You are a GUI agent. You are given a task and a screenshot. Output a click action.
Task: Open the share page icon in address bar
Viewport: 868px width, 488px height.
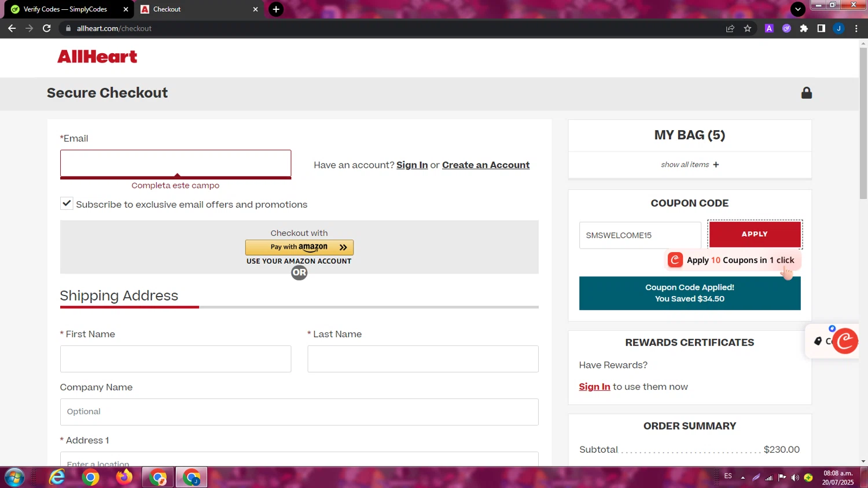coord(730,28)
